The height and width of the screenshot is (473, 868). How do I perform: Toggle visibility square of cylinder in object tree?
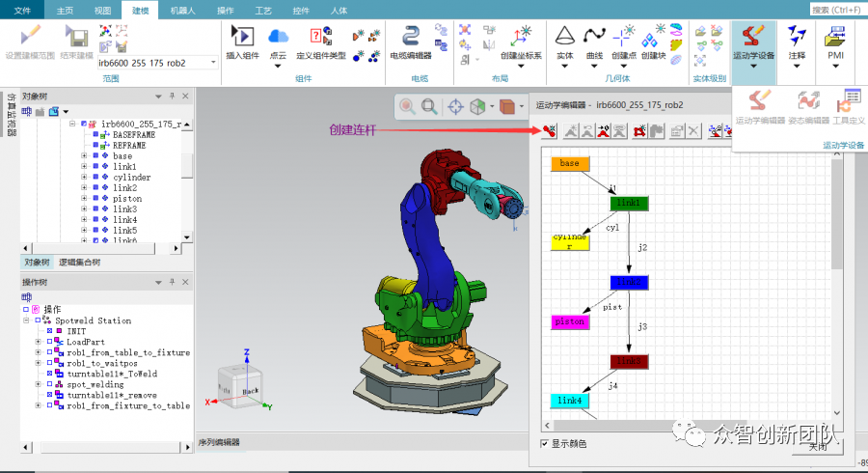coord(95,178)
